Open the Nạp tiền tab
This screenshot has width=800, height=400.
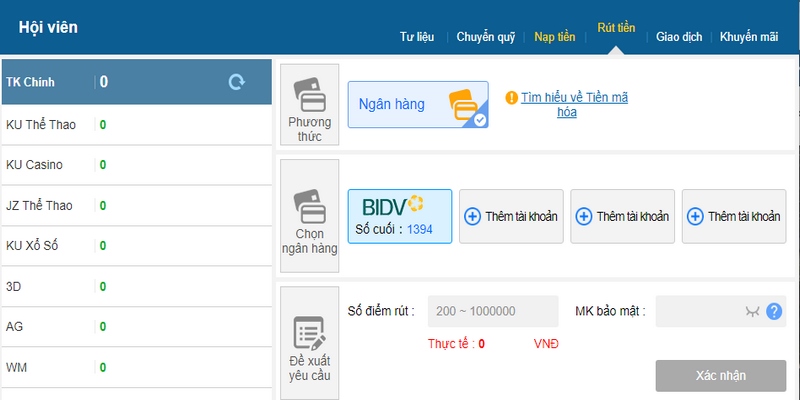click(554, 37)
